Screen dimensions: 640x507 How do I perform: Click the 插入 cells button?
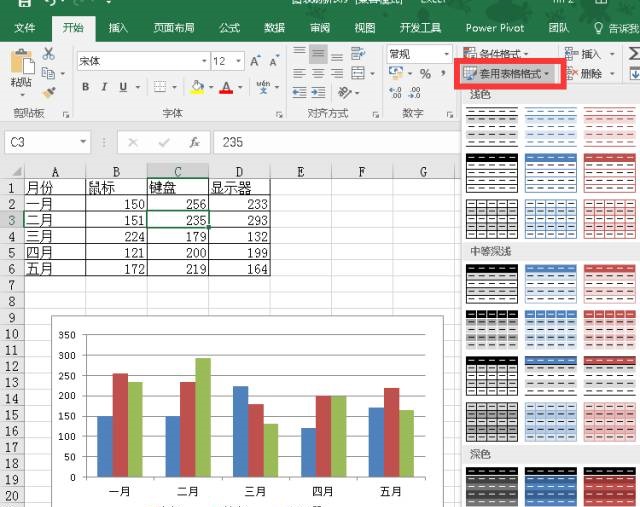click(x=589, y=54)
